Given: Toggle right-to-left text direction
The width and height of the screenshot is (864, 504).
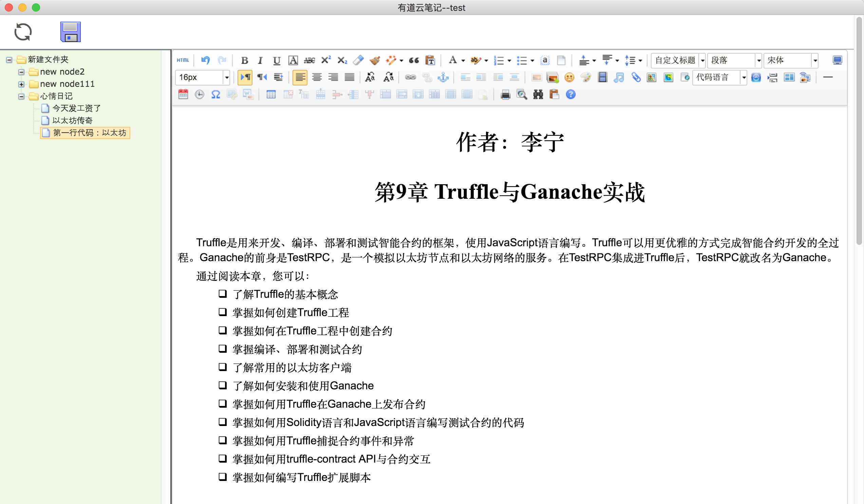Looking at the screenshot, I should pyautogui.click(x=262, y=77).
